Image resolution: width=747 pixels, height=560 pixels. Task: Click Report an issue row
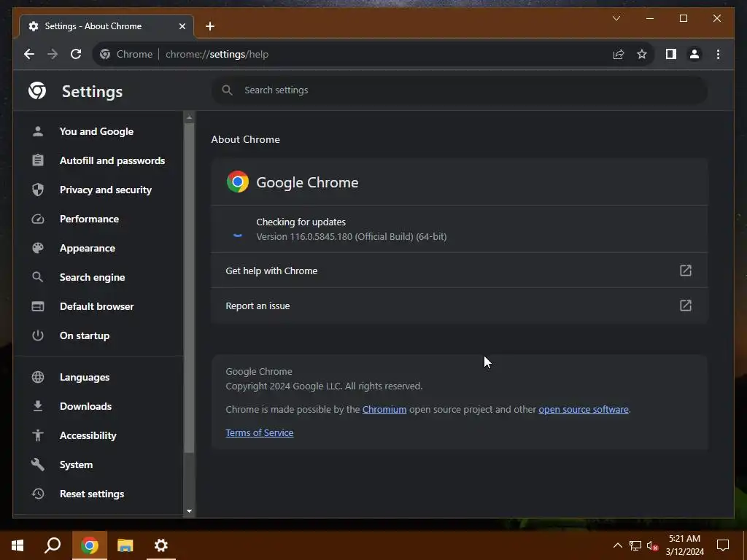460,306
